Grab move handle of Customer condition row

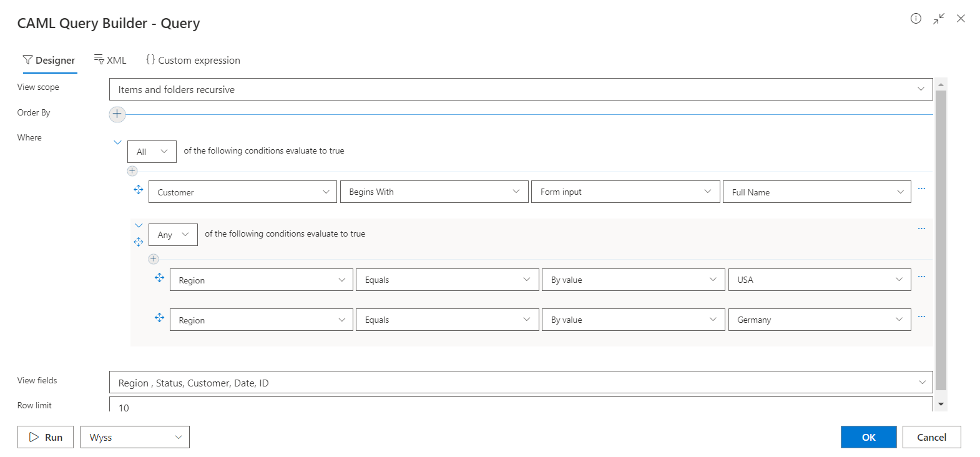[139, 190]
